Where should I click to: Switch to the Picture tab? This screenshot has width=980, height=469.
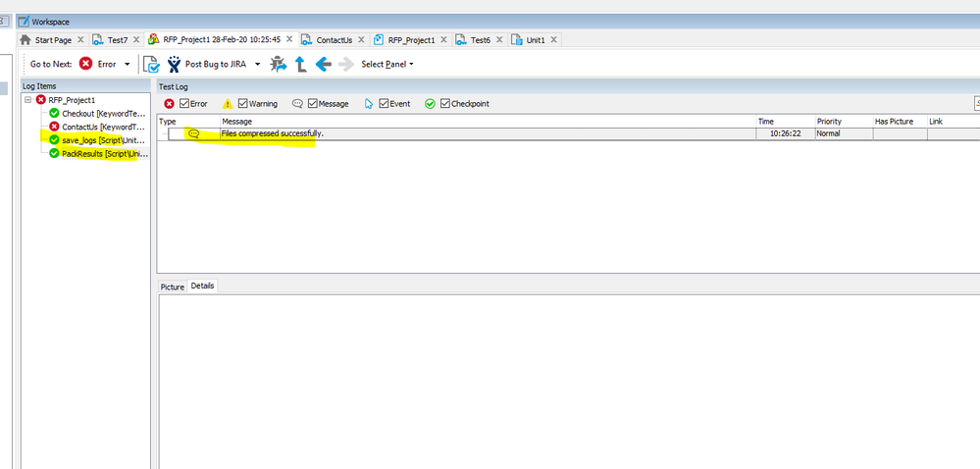pyautogui.click(x=173, y=287)
